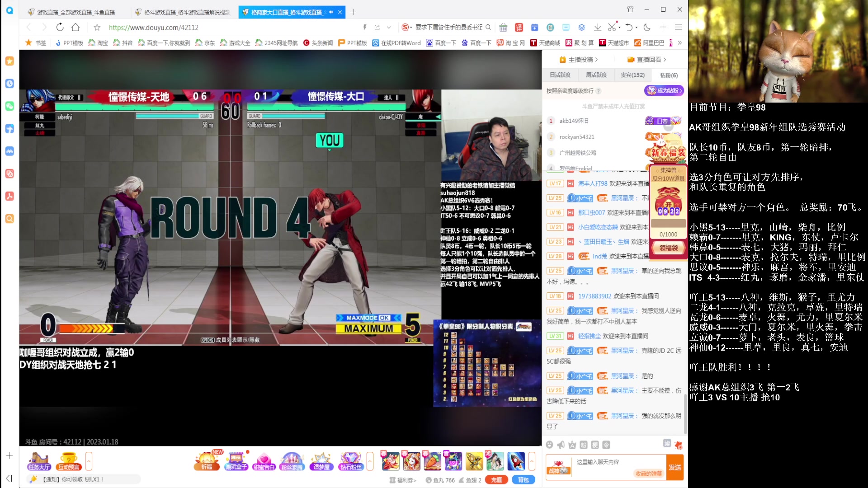Open the screenshot scissors tool

(x=612, y=27)
